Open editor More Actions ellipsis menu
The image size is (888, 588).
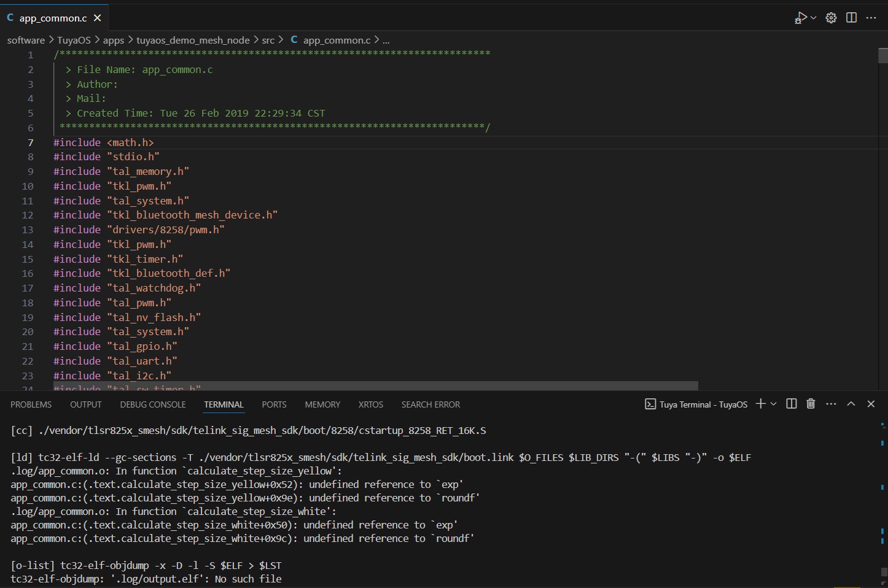871,18
